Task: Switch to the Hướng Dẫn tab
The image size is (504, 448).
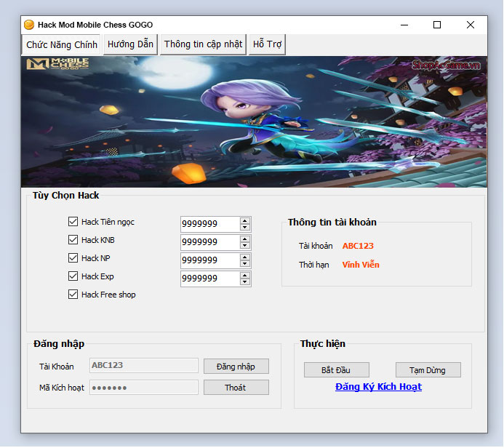Action: 130,44
